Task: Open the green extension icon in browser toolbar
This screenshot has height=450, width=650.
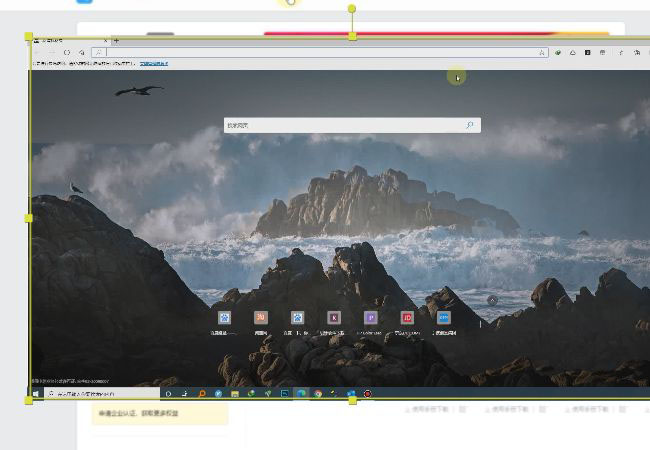Action: tap(558, 53)
